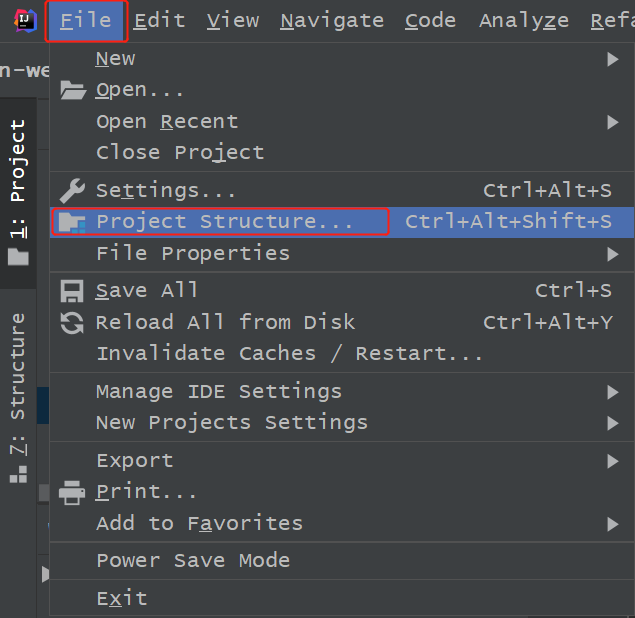Click the wrench icon beside Settings
Image resolution: width=635 pixels, height=618 pixels.
click(73, 190)
